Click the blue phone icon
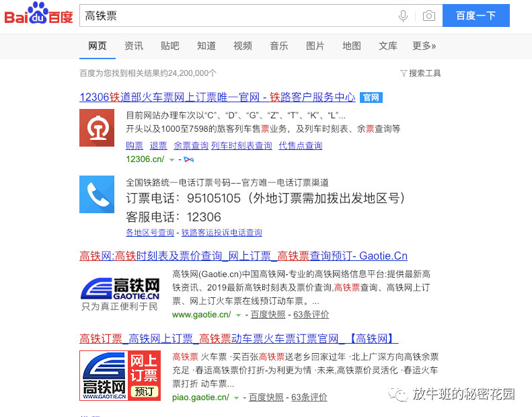The image size is (532, 417). (x=97, y=194)
